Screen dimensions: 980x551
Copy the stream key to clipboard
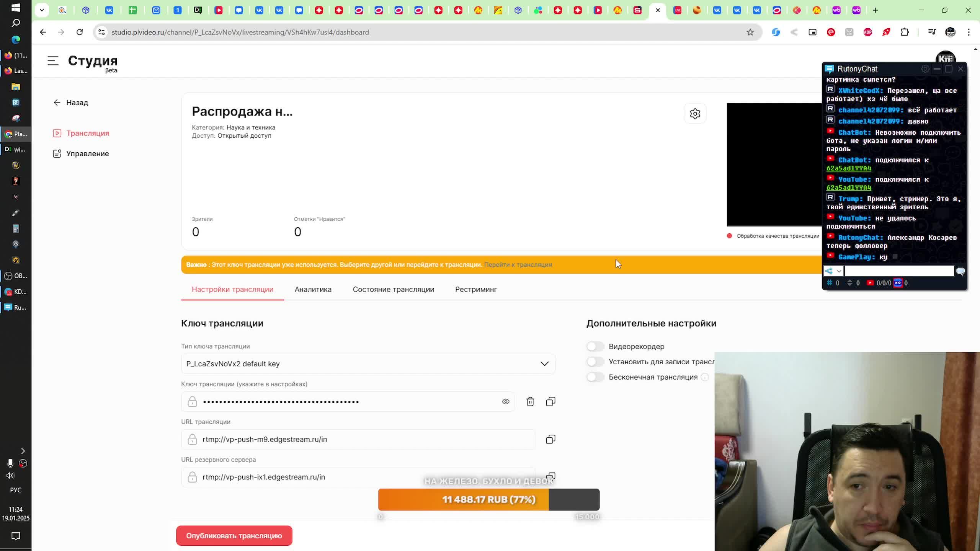550,401
